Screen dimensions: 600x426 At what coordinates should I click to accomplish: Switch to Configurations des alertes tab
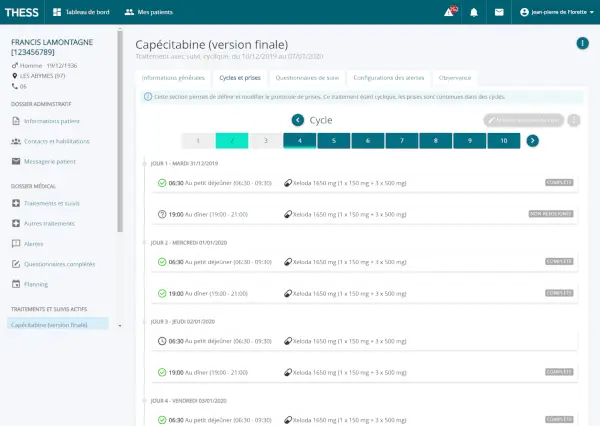click(389, 78)
